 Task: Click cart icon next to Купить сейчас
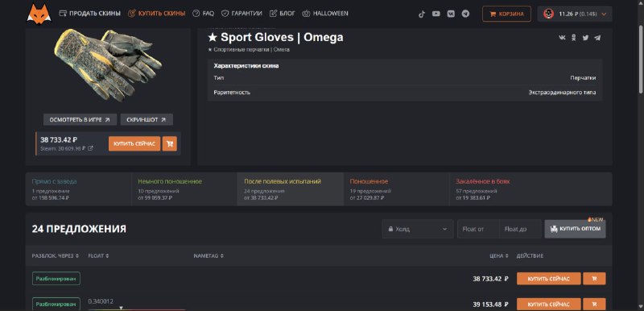coord(170,143)
